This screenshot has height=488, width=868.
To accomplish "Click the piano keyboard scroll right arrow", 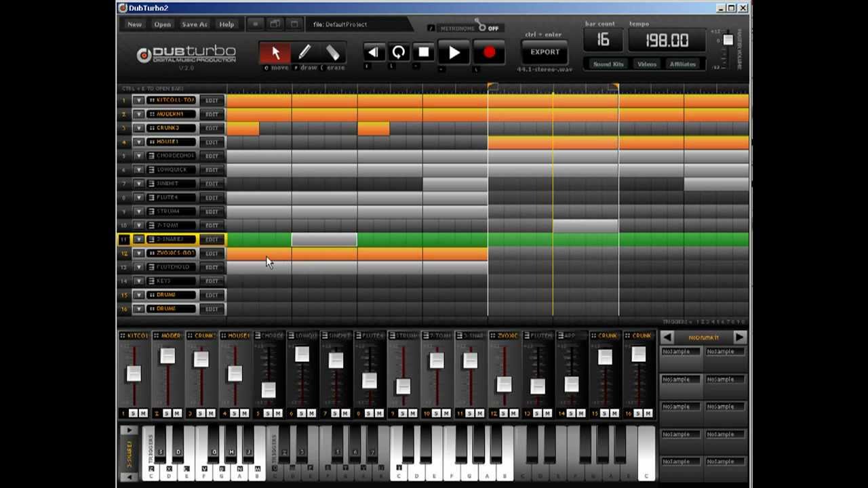I will coord(128,430).
